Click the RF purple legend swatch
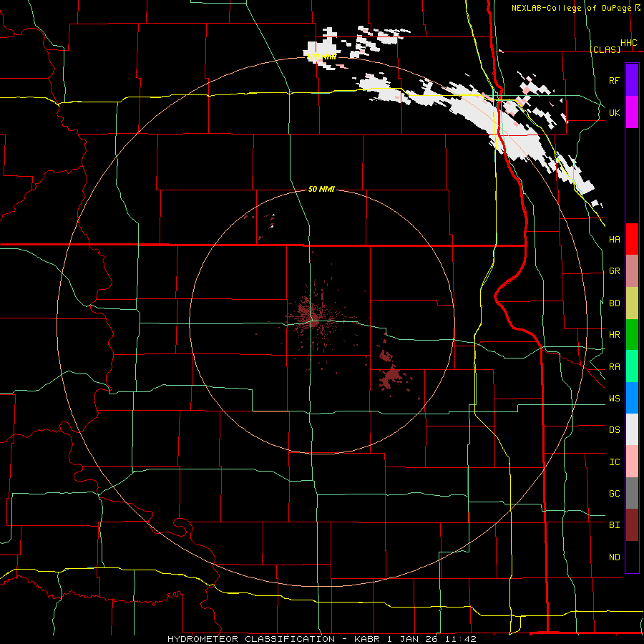Image resolution: width=644 pixels, height=644 pixels. pos(632,80)
